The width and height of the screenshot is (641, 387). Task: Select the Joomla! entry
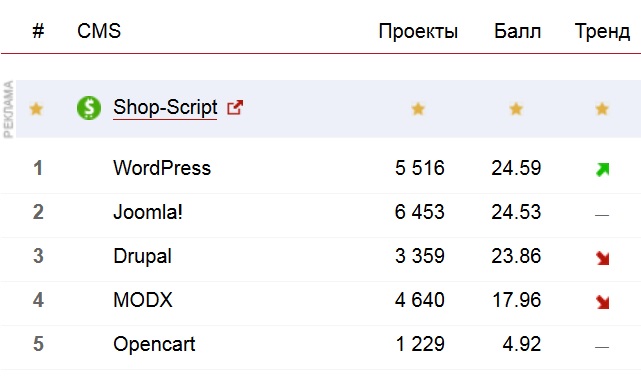(148, 212)
